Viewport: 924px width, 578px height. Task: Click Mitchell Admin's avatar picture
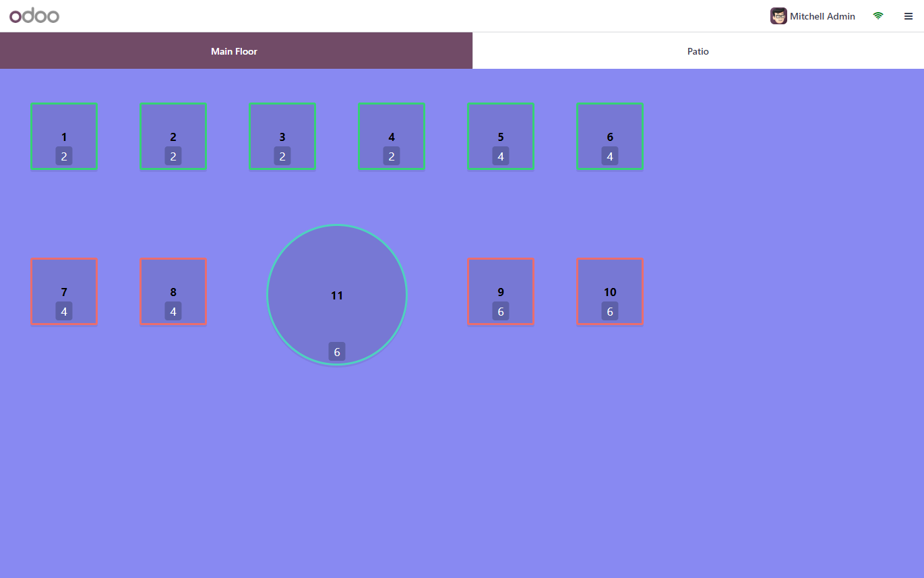coord(778,16)
